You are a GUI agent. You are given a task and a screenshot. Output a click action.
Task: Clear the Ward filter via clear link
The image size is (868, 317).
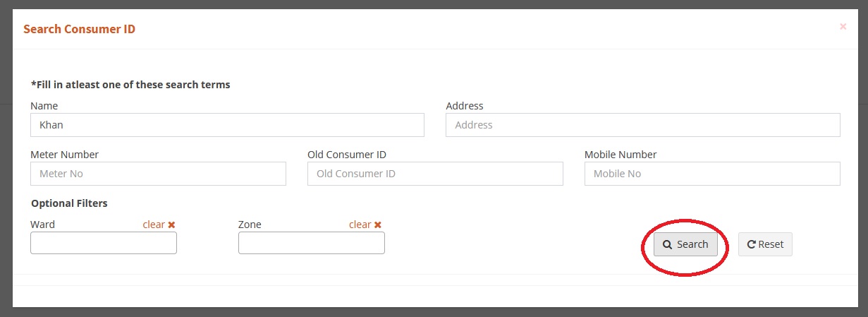tap(154, 225)
